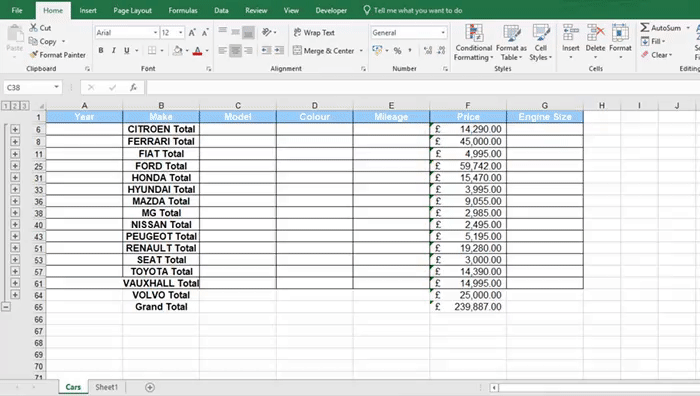Open the font name dropdown
This screenshot has width=700, height=396.
(x=155, y=33)
